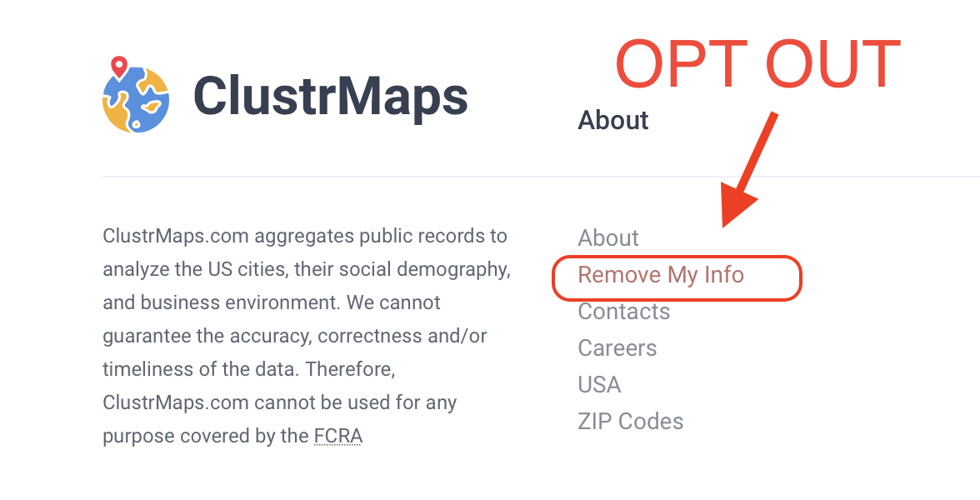
Task: Open the gray About link in the list
Action: [x=608, y=238]
